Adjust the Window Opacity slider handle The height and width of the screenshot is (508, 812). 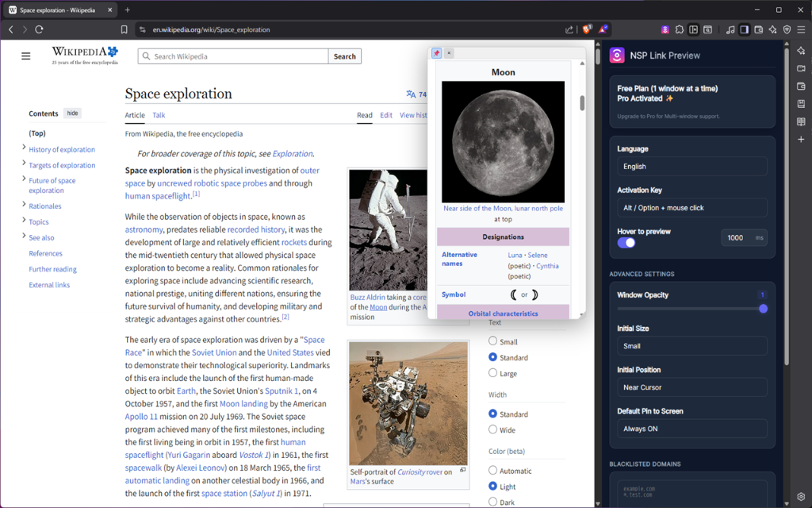coord(763,309)
